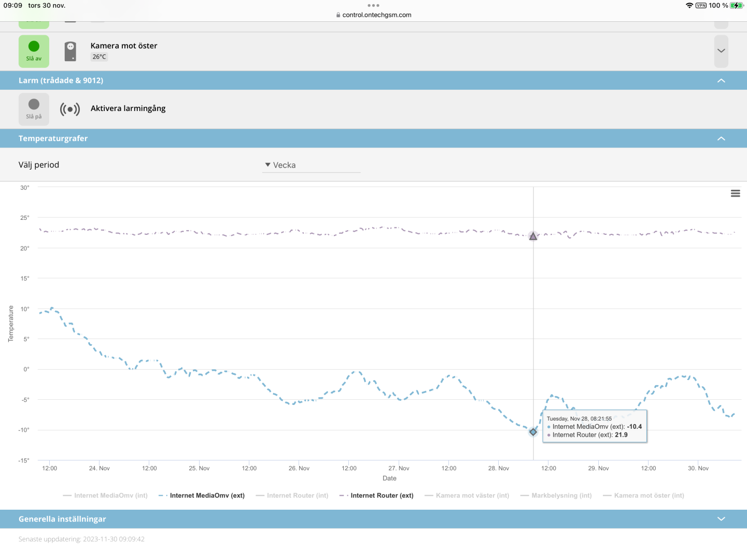747x560 pixels.
Task: Tap the control.ontechgsm.com address bar
Action: [x=374, y=15]
